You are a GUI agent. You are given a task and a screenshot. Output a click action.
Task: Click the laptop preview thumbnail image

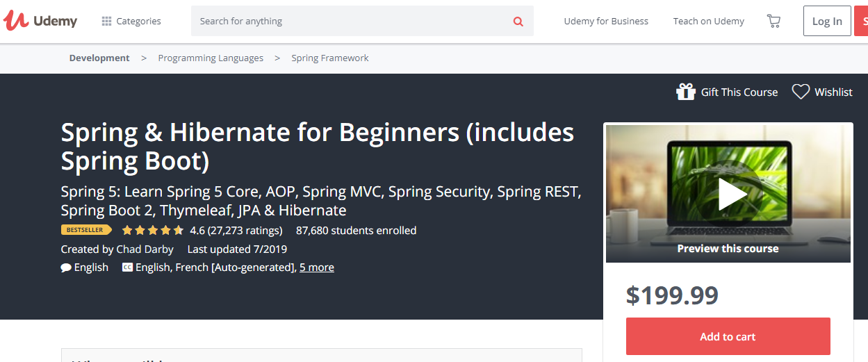click(x=728, y=194)
